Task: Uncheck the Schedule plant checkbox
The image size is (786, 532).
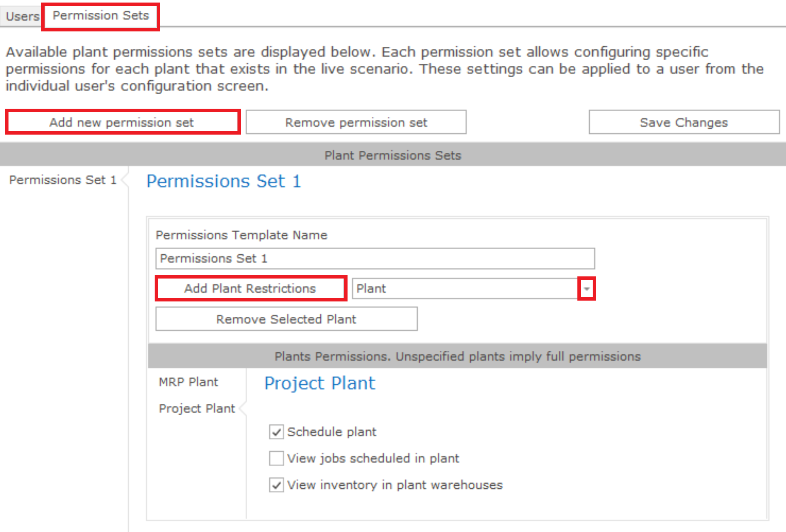Action: pos(277,432)
